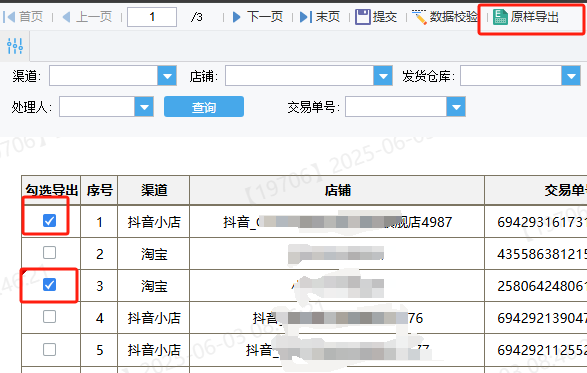Click sequence number 4 cell

(99, 318)
